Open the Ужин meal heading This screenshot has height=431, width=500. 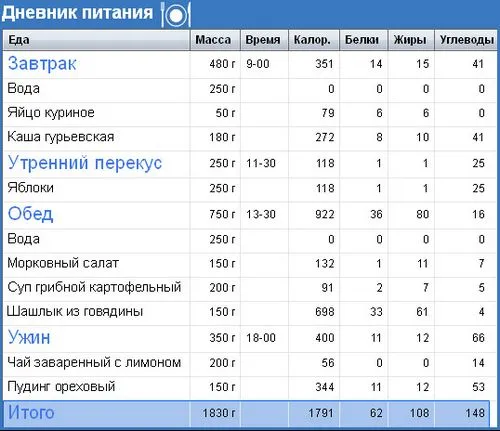29,337
